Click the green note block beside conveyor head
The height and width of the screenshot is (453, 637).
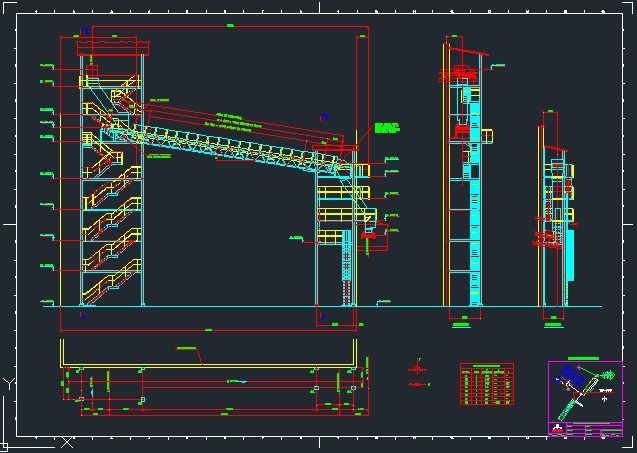[386, 127]
